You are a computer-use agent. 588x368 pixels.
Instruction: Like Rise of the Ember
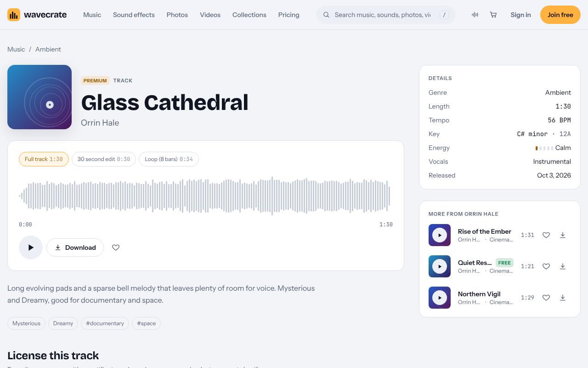click(x=546, y=235)
